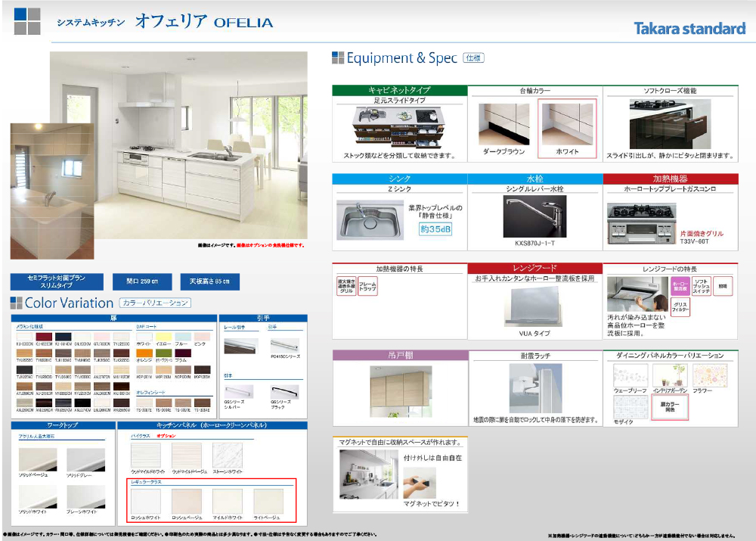The width and height of the screenshot is (756, 541).
Task: Click the Zシンク sink image
Action: click(x=370, y=220)
